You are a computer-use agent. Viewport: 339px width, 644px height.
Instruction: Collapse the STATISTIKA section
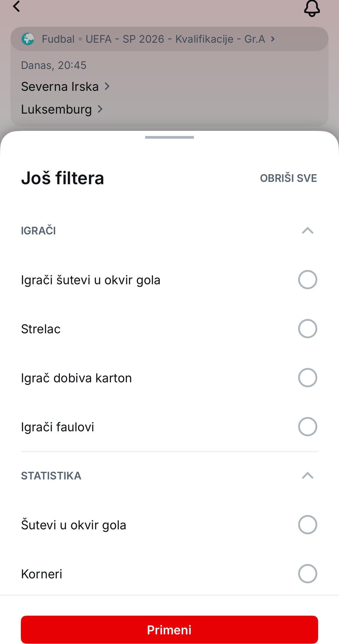pos(307,475)
